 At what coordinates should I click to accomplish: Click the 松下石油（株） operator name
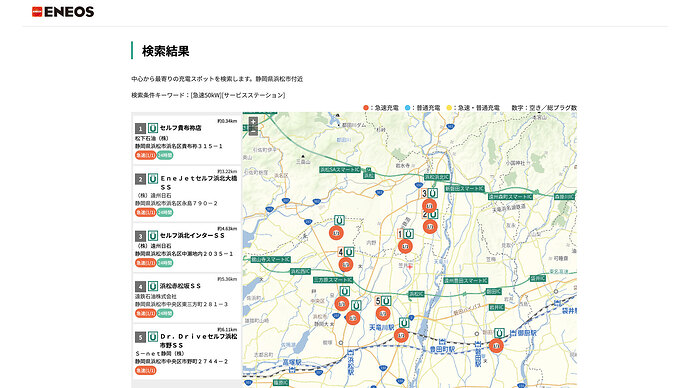click(152, 138)
